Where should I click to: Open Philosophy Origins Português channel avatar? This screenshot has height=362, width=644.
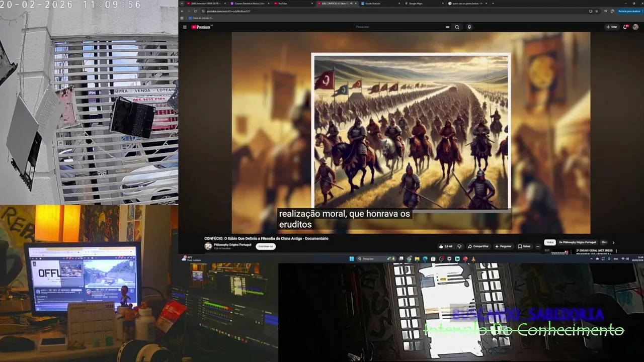[208, 246]
